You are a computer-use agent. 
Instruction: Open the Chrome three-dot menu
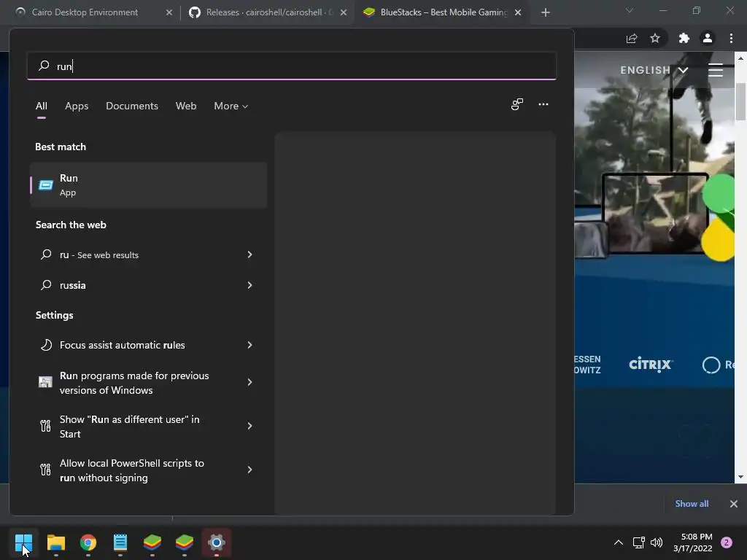pos(731,39)
